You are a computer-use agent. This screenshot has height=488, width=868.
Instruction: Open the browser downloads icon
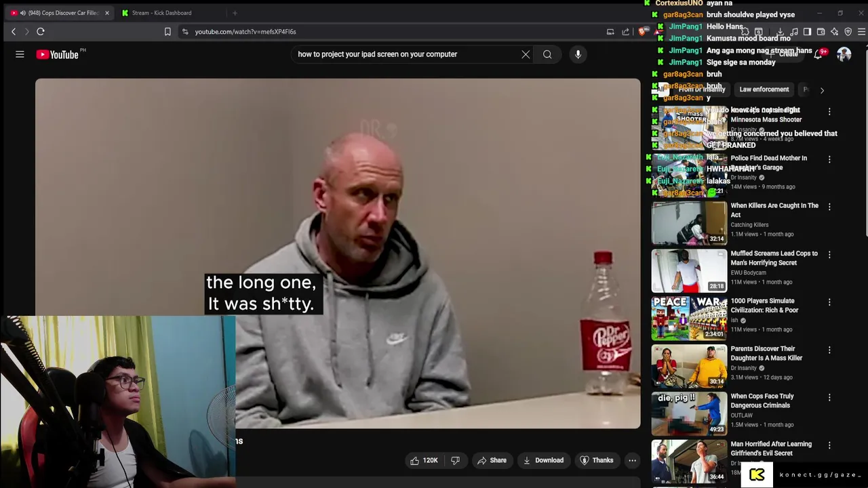pos(780,31)
